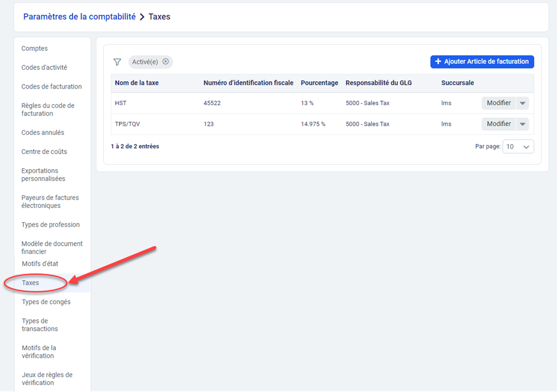The height and width of the screenshot is (392, 557).
Task: Click fiscal number 45522
Action: tap(212, 103)
